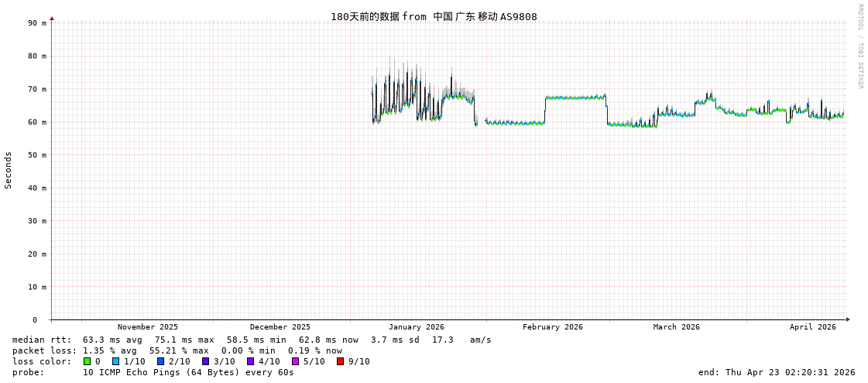The width and height of the screenshot is (868, 383).
Task: Click the November 2025 axis label
Action: [148, 327]
